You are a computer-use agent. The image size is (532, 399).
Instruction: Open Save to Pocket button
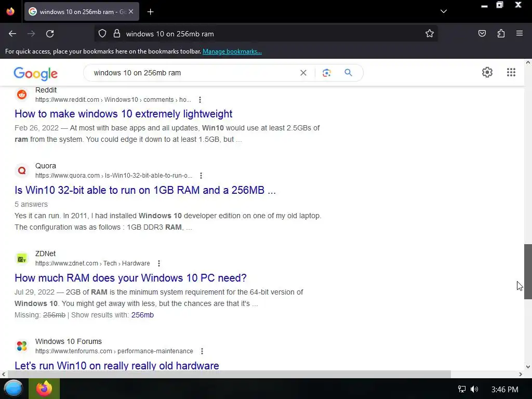(482, 34)
